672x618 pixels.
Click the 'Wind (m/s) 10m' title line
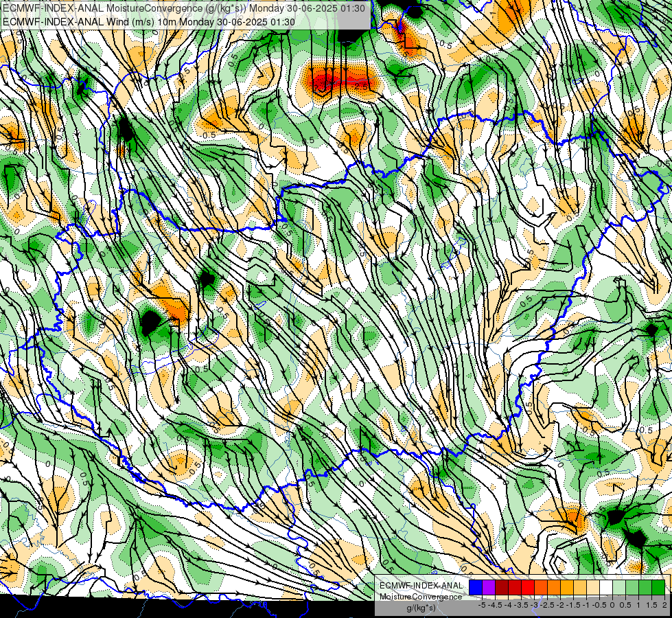pos(149,21)
